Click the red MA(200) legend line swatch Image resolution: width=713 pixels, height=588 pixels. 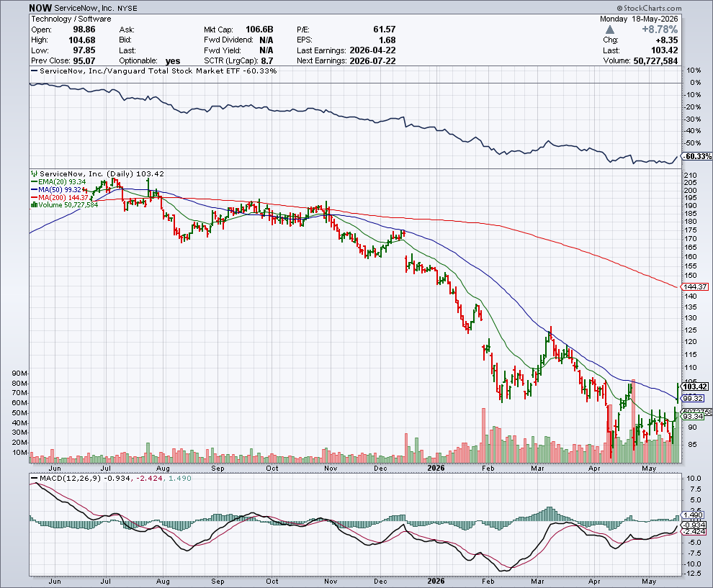pos(34,197)
